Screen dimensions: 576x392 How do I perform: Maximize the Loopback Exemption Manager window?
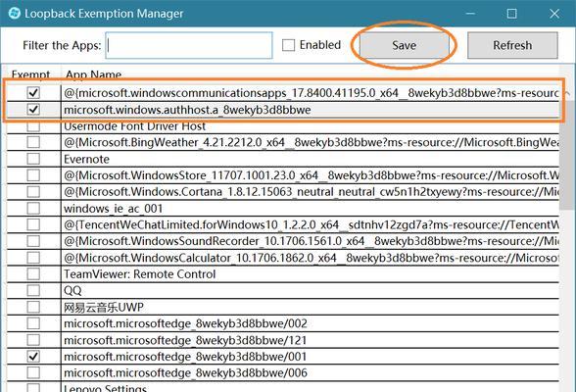[x=511, y=13]
